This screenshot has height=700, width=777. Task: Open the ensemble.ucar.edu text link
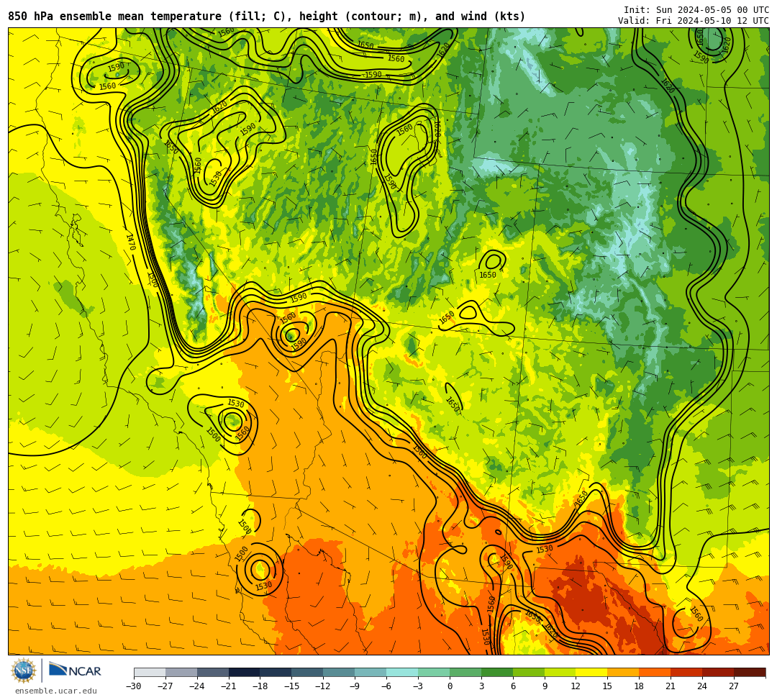pyautogui.click(x=55, y=691)
